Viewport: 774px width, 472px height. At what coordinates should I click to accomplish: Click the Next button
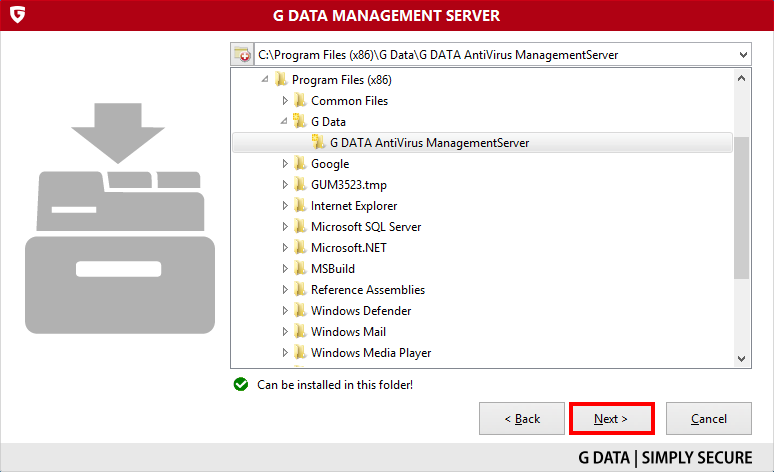click(611, 419)
